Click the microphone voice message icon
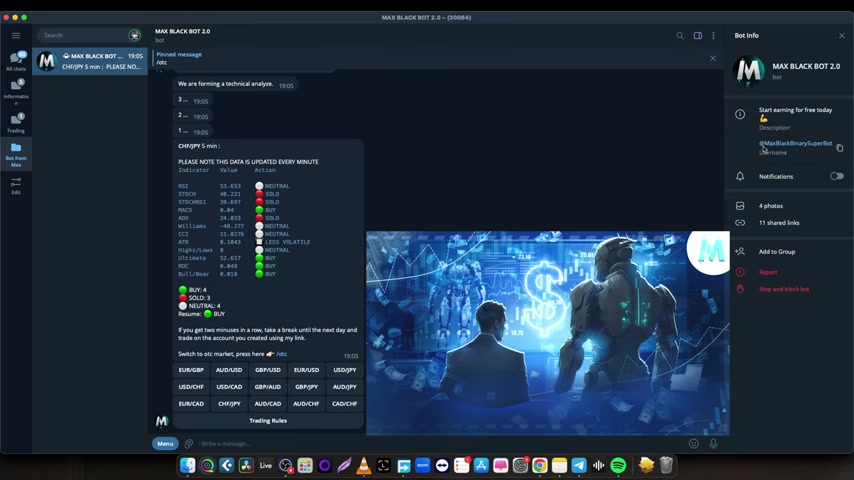 (713, 444)
